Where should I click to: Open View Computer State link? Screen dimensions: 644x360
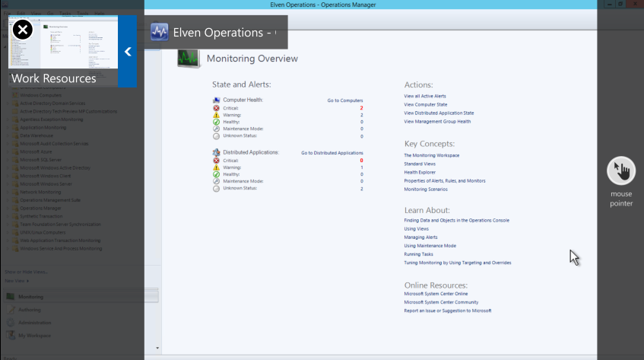pos(426,105)
